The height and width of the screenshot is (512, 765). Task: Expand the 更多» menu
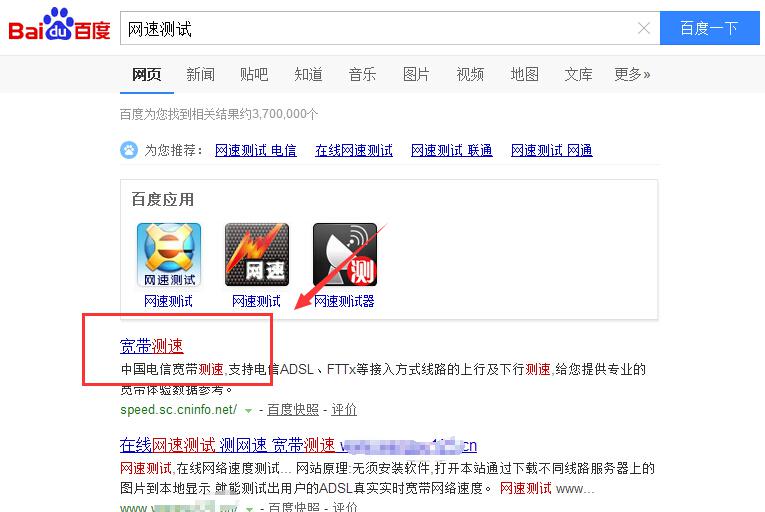632,74
